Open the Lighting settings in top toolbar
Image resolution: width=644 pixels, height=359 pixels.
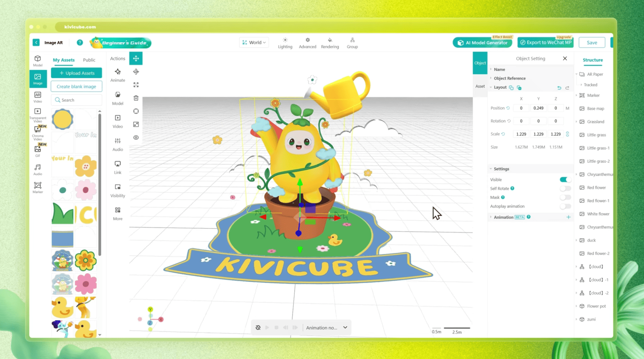(x=285, y=42)
